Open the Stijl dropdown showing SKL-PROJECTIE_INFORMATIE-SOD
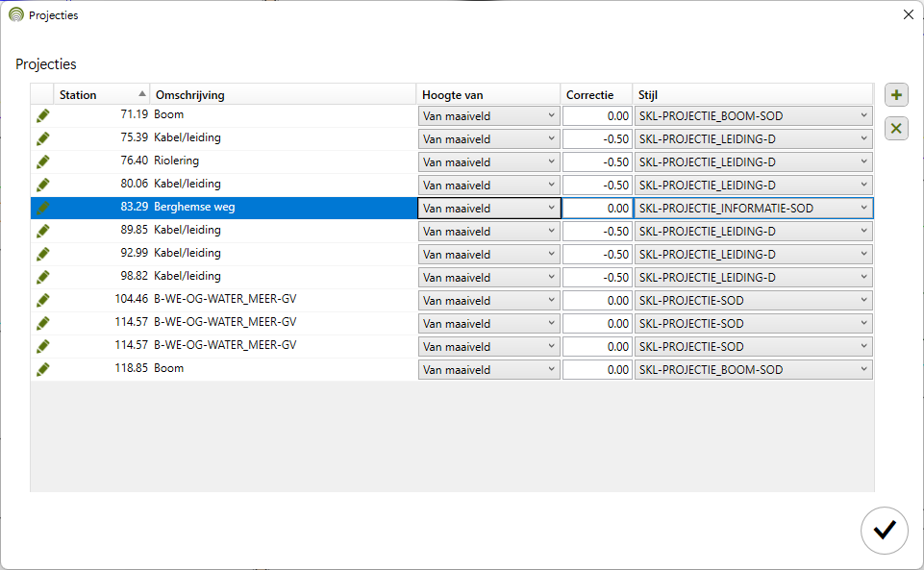 pos(753,208)
